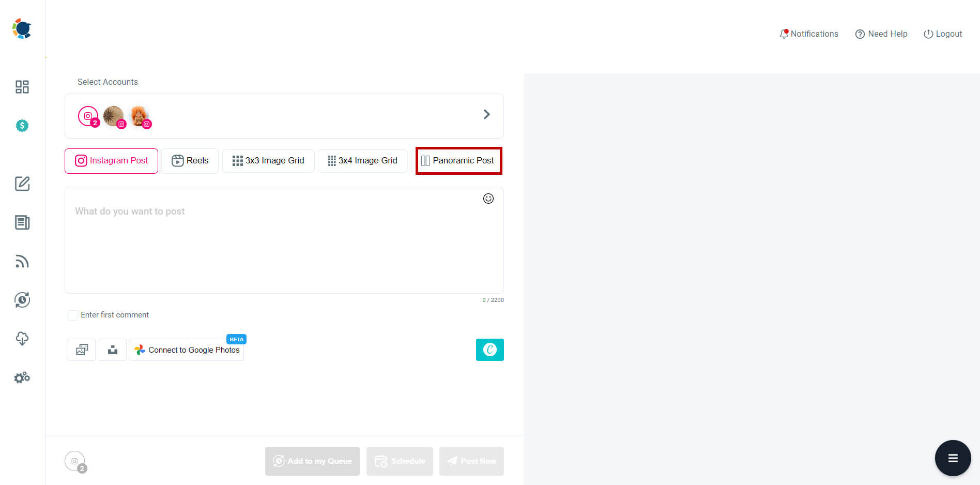
Task: Choose the Panoramic Post tab
Action: pyautogui.click(x=458, y=161)
